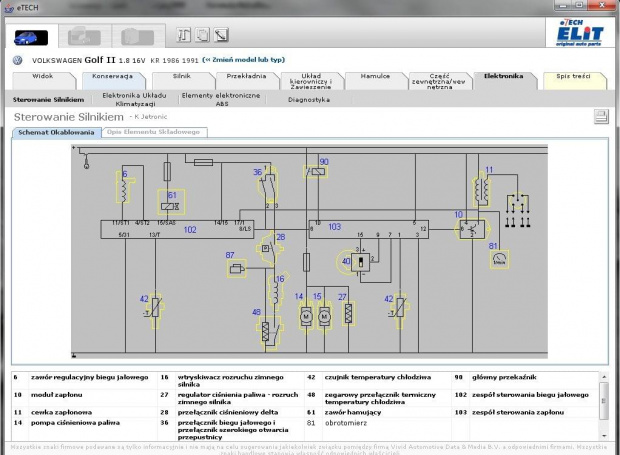620x455 pixels.
Task: Click legend entry 'moduł zapłonu'
Action: click(x=57, y=395)
